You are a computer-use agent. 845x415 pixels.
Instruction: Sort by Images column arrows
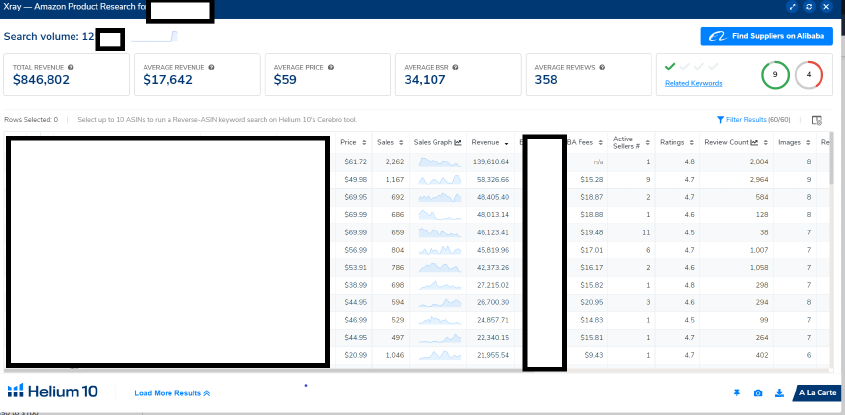808,143
